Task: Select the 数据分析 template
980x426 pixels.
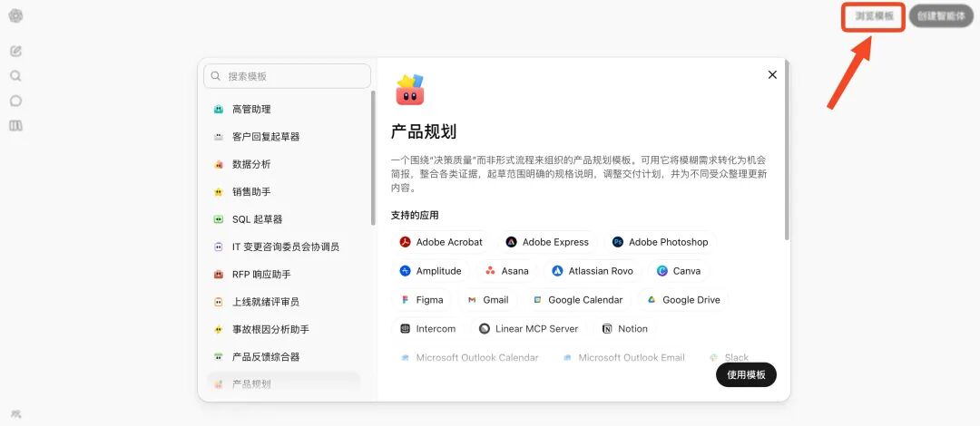Action: click(x=251, y=164)
